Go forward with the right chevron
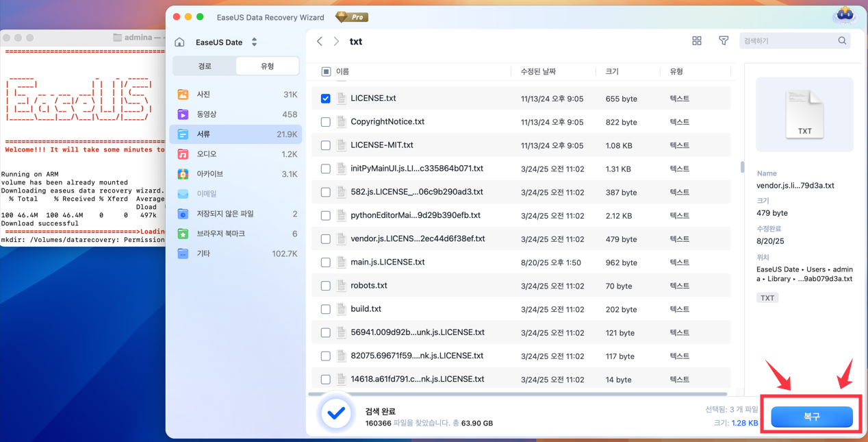The height and width of the screenshot is (442, 868). [336, 42]
